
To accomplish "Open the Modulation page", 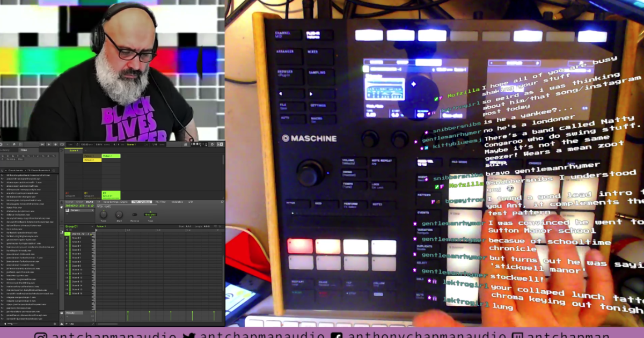I will click(x=177, y=202).
